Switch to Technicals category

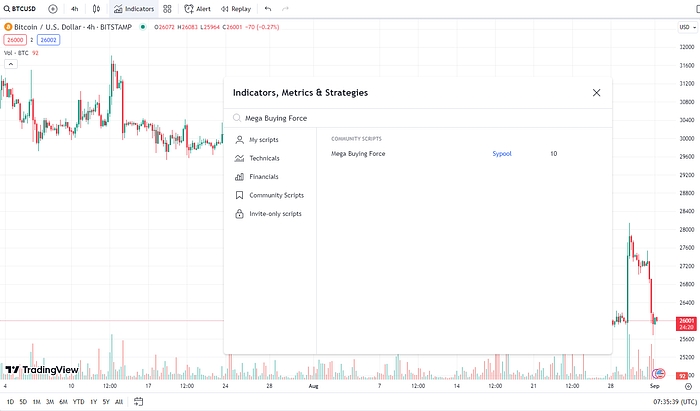(x=264, y=158)
